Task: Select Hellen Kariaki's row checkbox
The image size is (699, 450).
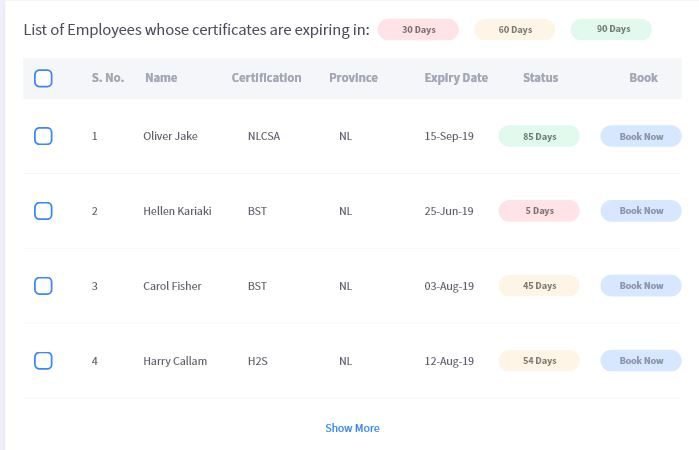Action: (x=43, y=211)
